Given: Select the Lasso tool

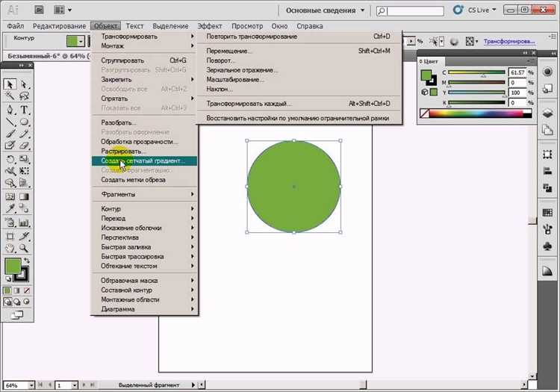Looking at the screenshot, I should [24, 96].
